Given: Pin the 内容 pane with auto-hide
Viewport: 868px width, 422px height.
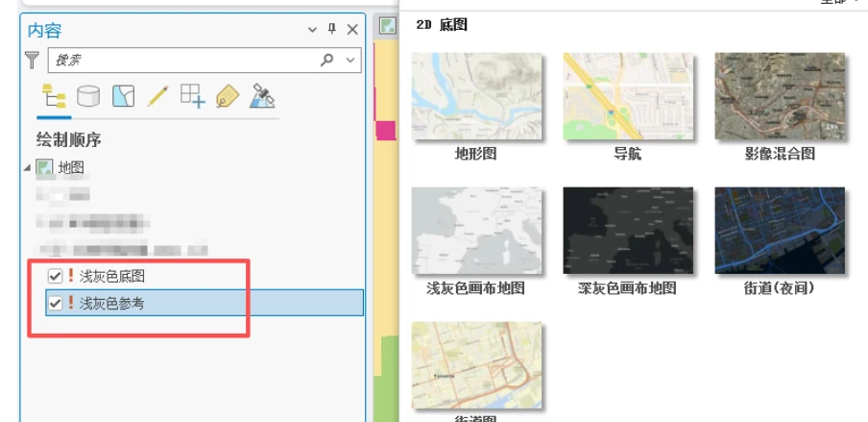Looking at the screenshot, I should [x=331, y=30].
